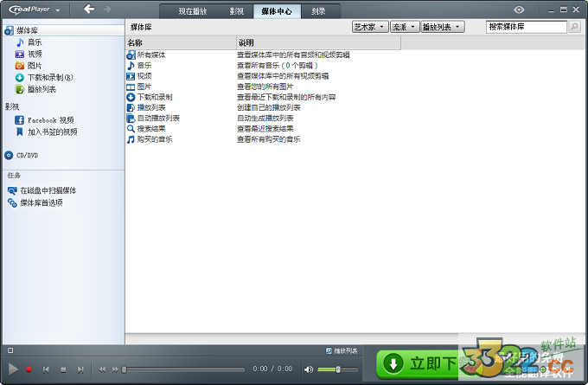588x385 pixels.
Task: Click the red Record button
Action: (29, 369)
